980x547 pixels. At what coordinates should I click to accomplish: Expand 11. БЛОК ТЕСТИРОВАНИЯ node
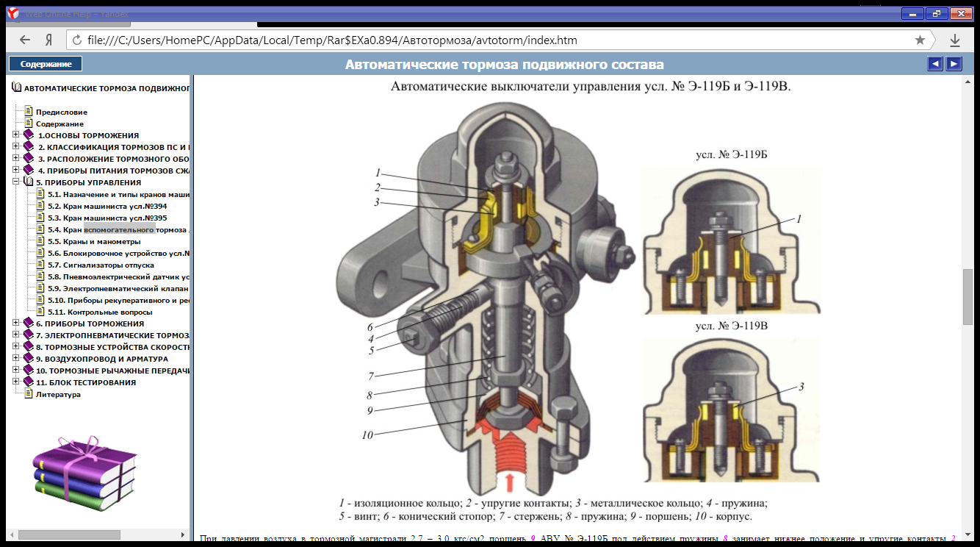point(16,382)
